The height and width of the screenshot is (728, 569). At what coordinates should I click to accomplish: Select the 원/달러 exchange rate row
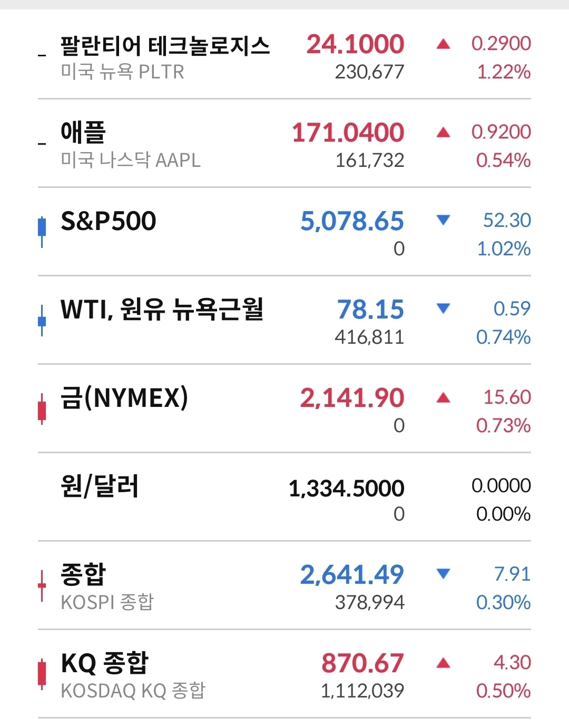(284, 497)
